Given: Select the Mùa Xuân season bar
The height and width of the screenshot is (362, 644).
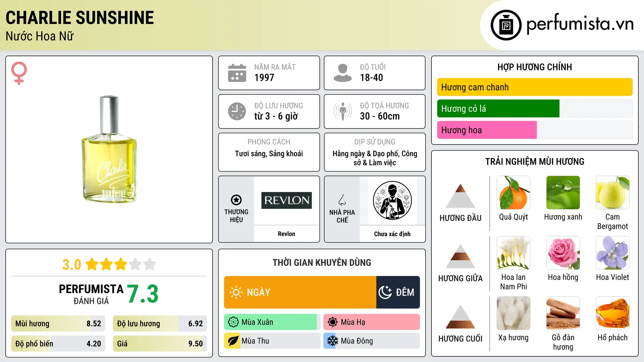Looking at the screenshot, I should (x=272, y=322).
